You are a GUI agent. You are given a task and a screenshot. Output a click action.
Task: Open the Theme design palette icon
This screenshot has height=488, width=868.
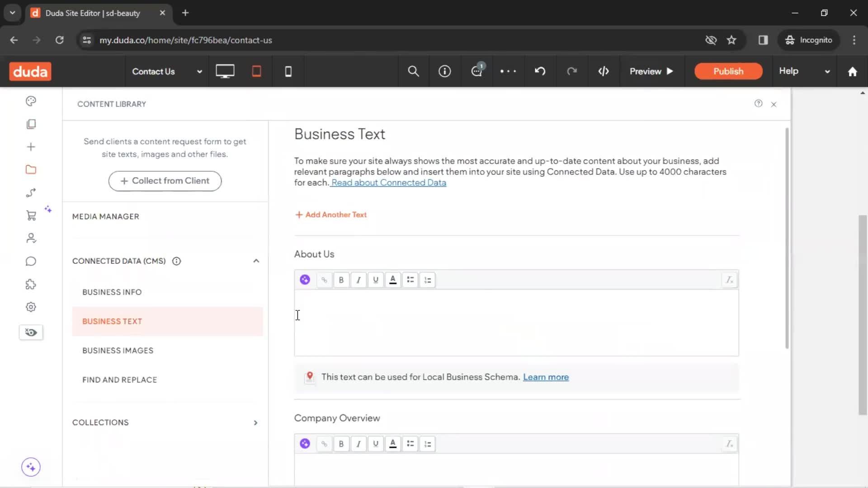click(x=31, y=101)
